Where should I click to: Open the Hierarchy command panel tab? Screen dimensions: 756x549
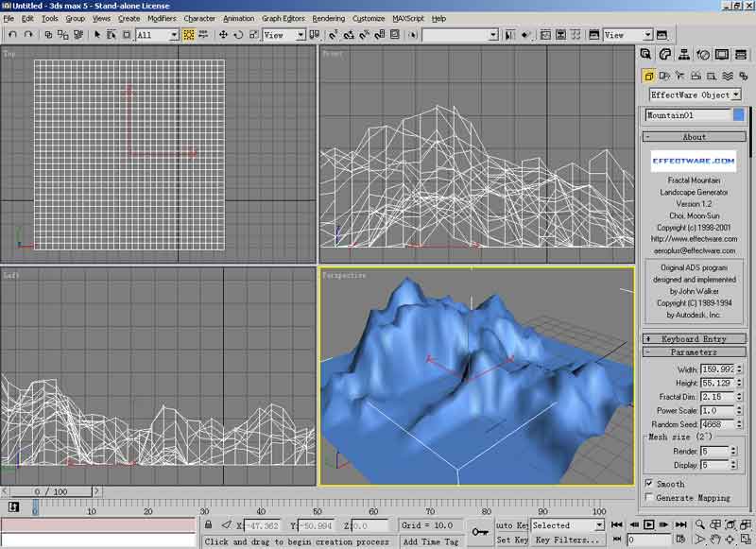point(684,55)
